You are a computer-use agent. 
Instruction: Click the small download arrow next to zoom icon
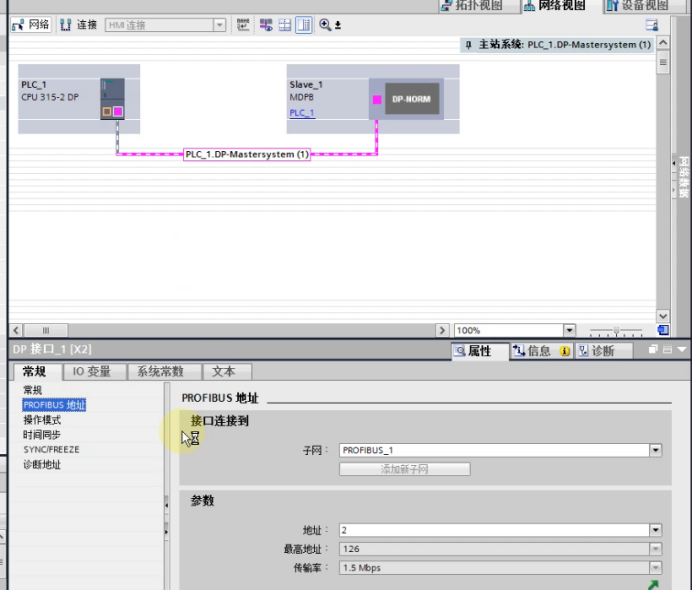(338, 25)
